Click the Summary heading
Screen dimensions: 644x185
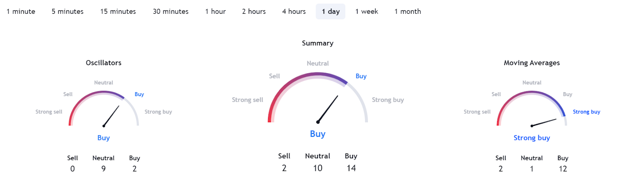318,43
